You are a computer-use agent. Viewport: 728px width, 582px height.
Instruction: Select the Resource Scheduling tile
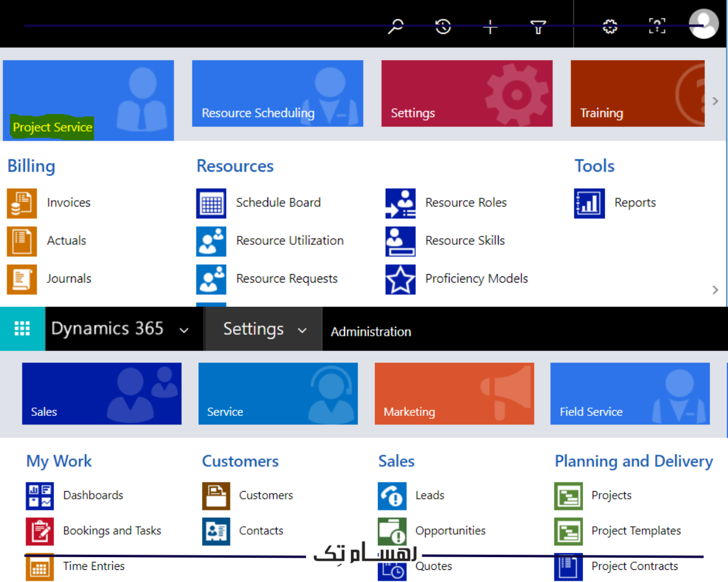coord(277,93)
